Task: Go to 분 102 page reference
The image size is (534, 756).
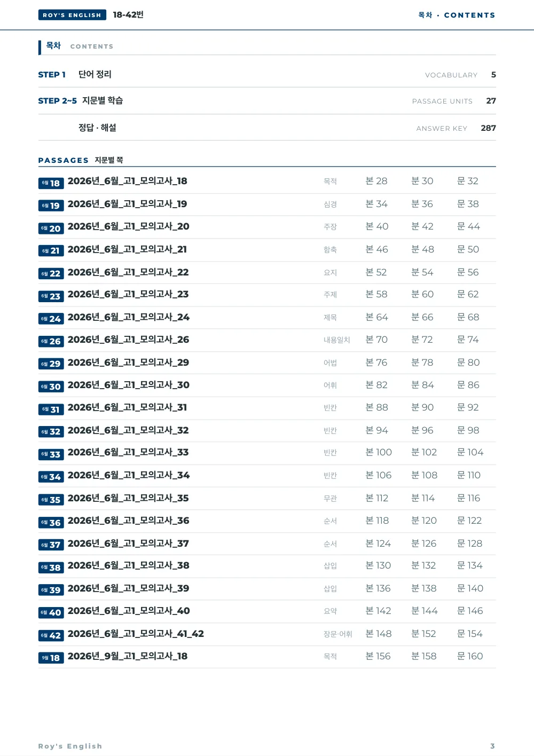Action: click(424, 452)
